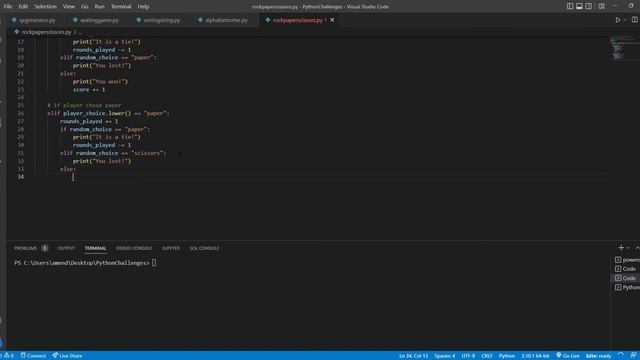The height and width of the screenshot is (360, 640).
Task: Click the problems count badge
Action: click(x=44, y=248)
